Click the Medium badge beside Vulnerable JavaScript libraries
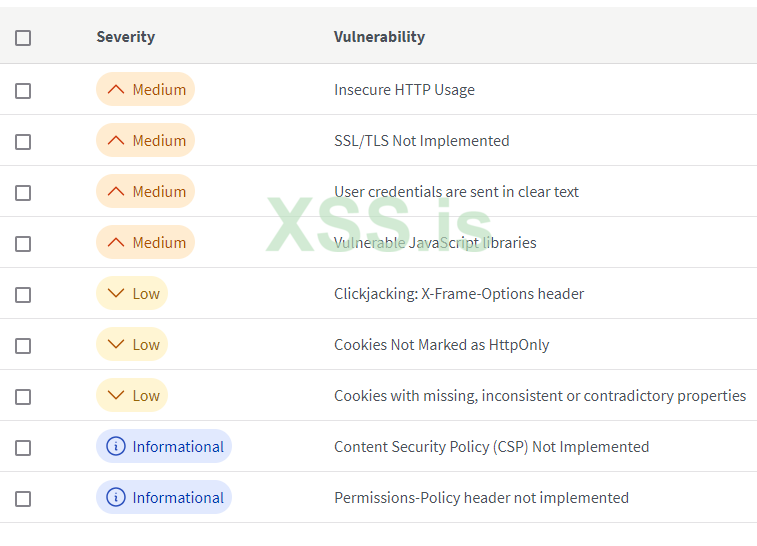757x546 pixels. [x=145, y=243]
